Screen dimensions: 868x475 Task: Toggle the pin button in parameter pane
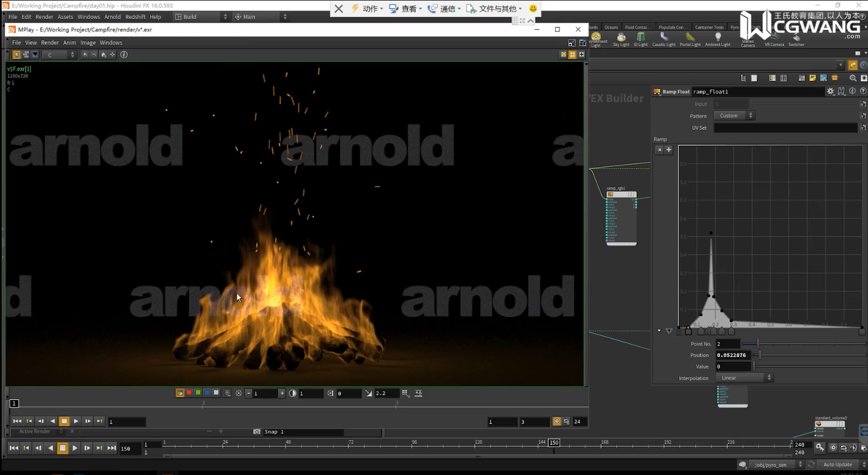point(853,65)
